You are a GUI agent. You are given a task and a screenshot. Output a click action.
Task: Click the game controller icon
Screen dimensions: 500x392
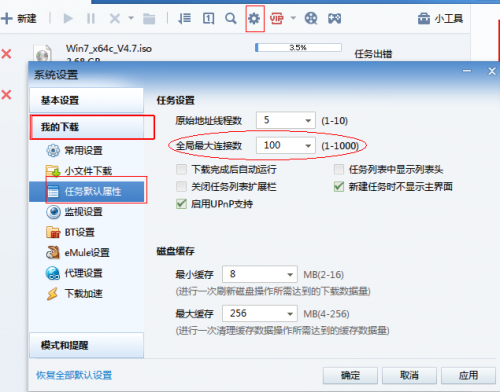334,18
